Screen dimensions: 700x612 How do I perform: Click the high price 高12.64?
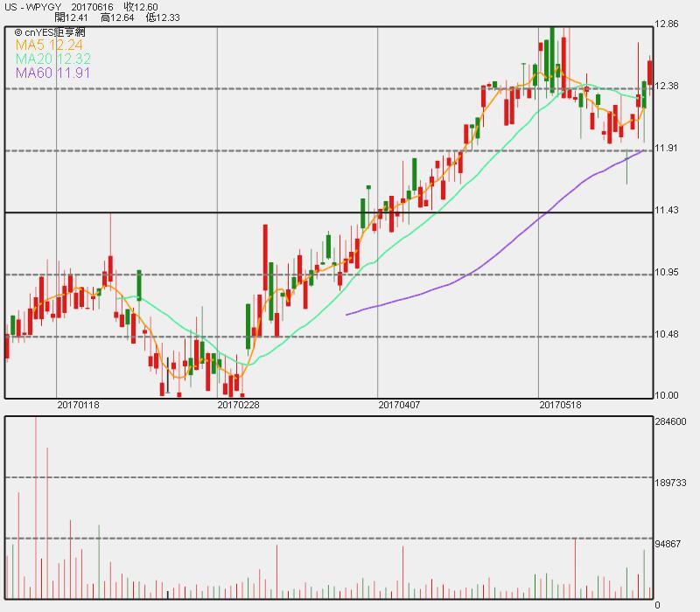point(117,17)
